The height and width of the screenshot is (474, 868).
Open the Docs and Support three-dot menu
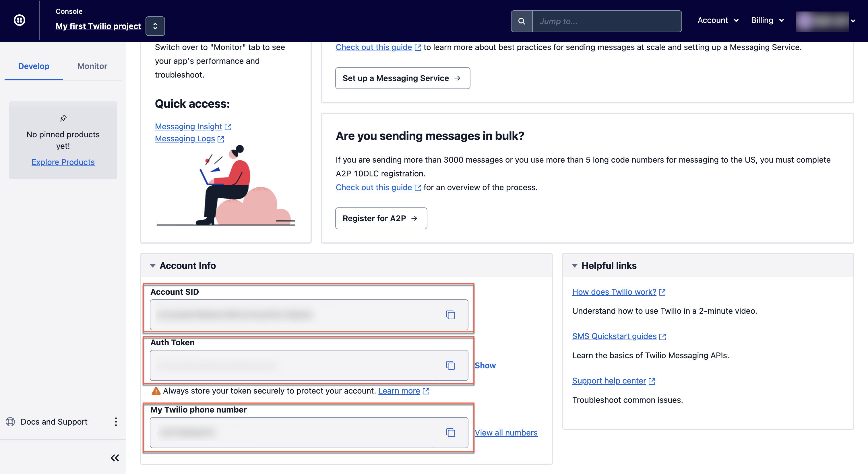pos(116,422)
